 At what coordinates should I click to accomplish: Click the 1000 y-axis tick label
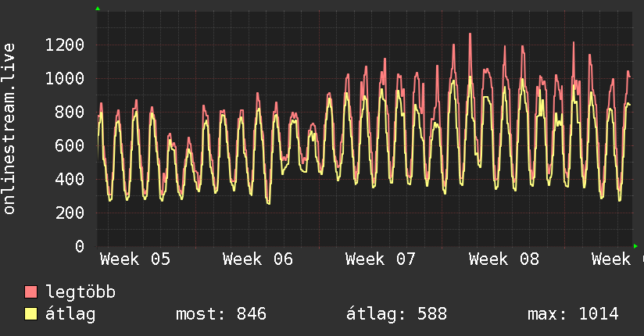point(65,78)
